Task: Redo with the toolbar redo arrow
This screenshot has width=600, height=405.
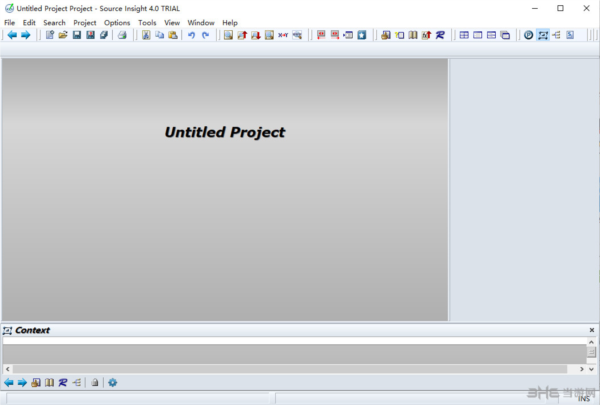Action: [x=205, y=35]
